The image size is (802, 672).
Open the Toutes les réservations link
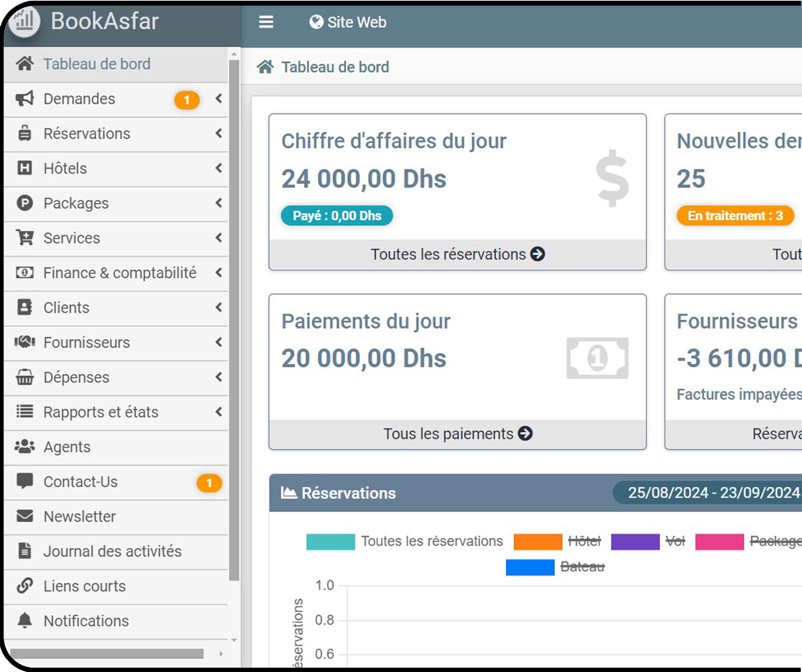point(457,254)
